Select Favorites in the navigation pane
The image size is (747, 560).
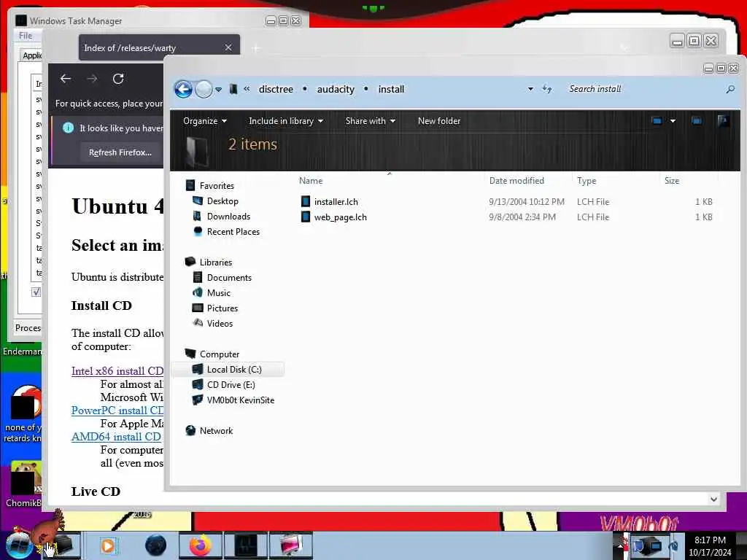coord(217,186)
